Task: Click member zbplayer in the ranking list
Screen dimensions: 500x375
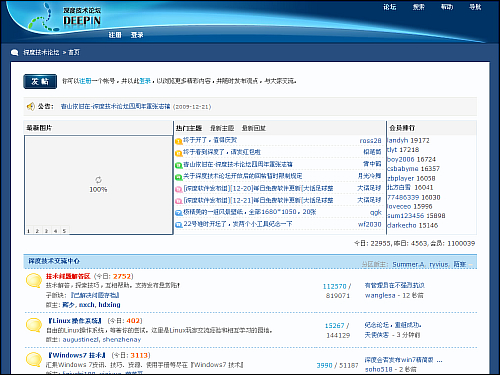Action: (x=401, y=178)
